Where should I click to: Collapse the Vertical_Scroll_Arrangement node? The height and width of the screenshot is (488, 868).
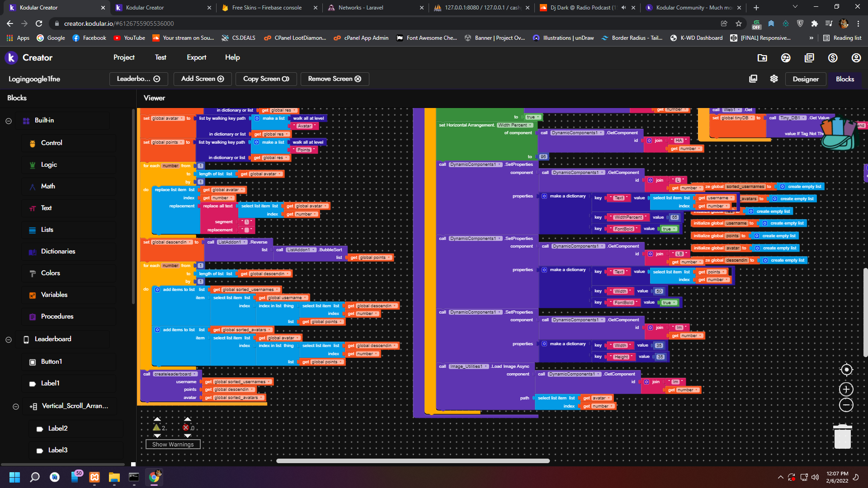click(16, 406)
